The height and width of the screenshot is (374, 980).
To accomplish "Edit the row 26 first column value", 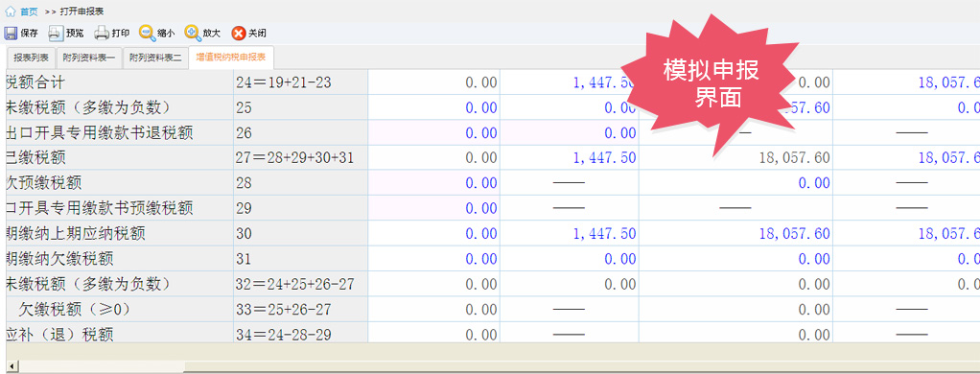I will click(433, 132).
